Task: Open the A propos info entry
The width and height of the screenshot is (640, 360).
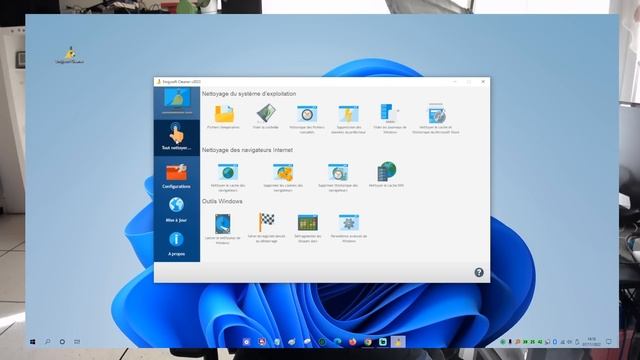Action: click(176, 244)
